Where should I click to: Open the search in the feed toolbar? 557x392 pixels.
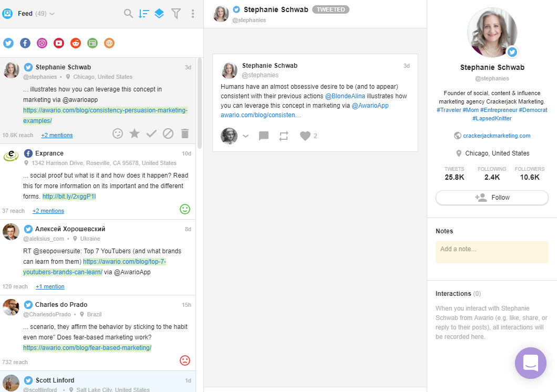click(x=128, y=14)
